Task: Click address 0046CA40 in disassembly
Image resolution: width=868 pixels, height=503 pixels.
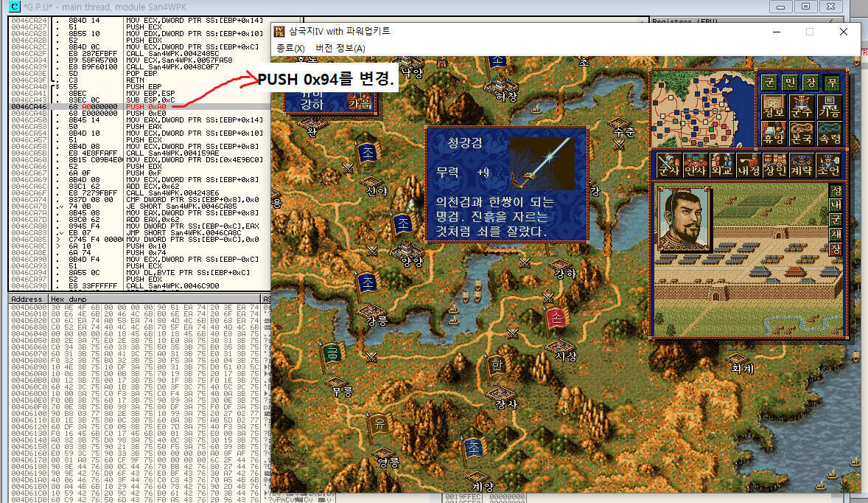Action: [29, 86]
